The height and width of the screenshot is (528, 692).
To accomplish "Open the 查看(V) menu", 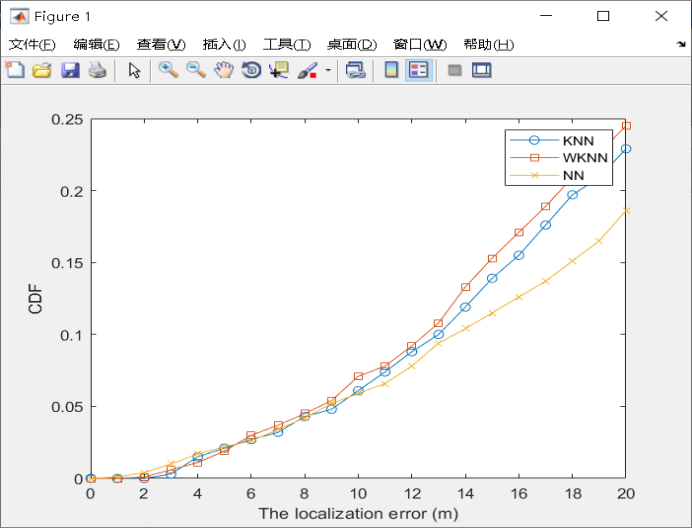I will 161,44.
